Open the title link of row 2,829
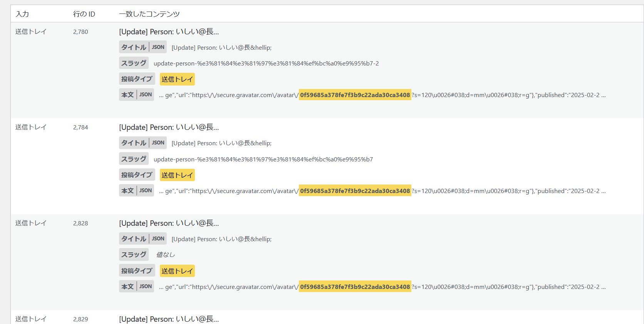 [169, 319]
